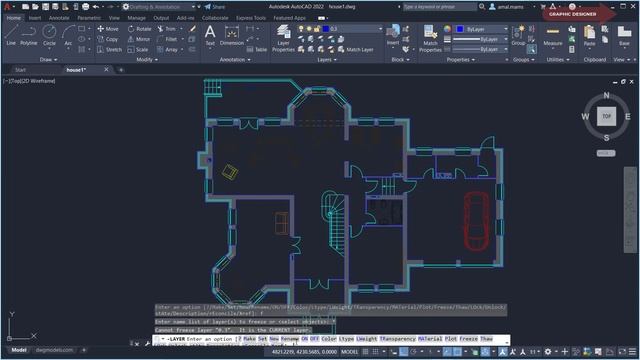Select the Arc tool
Viewport: 640px width, 360px height.
click(68, 34)
